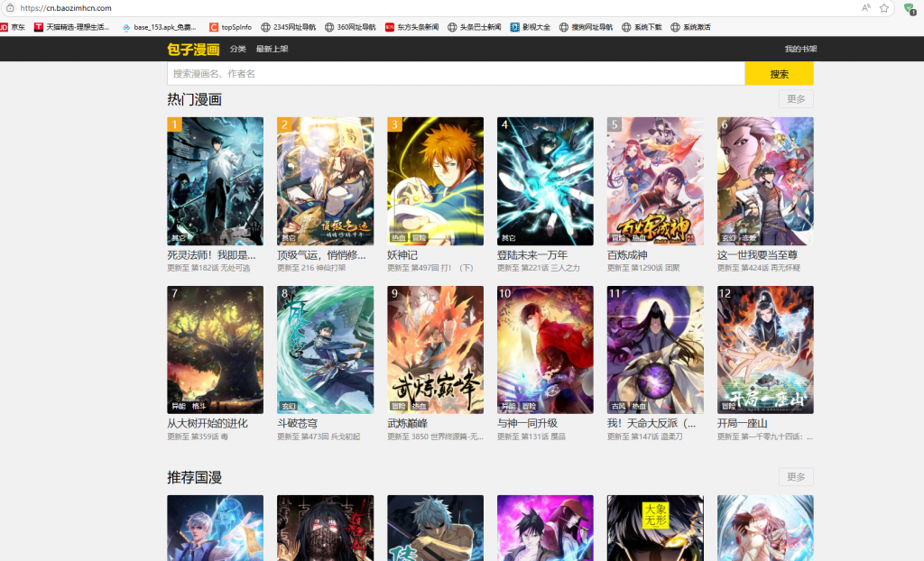924x561 pixels.
Task: Click text 更新至 第182话 无处可逃
Action: click(208, 268)
